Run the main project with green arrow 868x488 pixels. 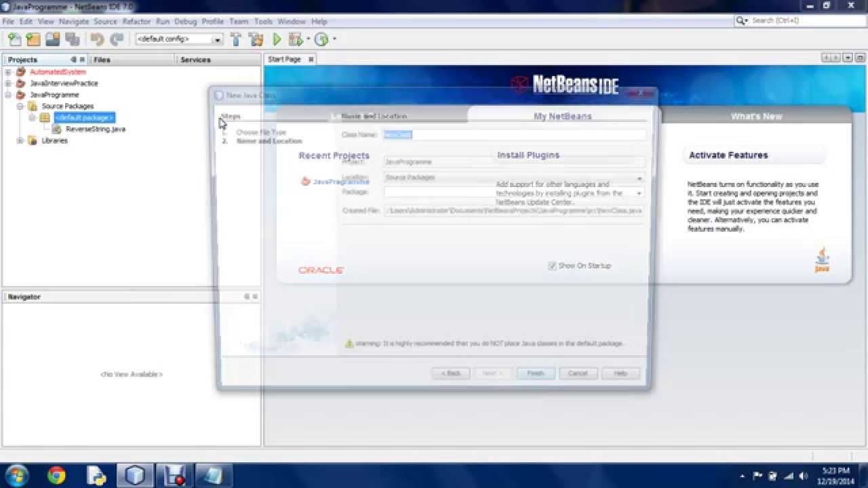click(x=277, y=39)
